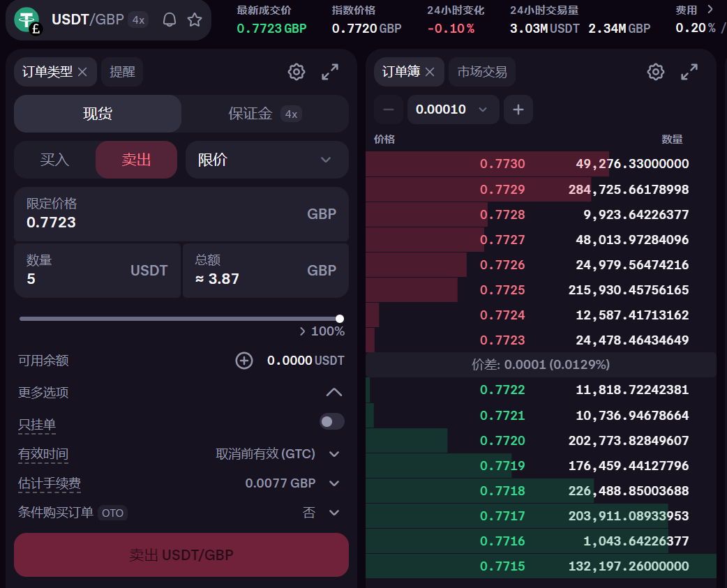Expand the order book panel to fullscreen
This screenshot has width=727, height=588.
pos(689,72)
